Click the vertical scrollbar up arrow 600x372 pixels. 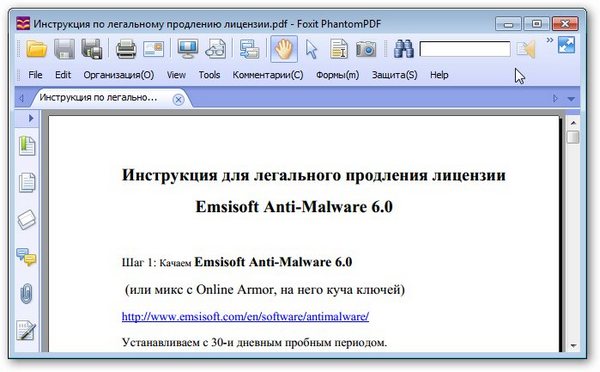tap(573, 123)
